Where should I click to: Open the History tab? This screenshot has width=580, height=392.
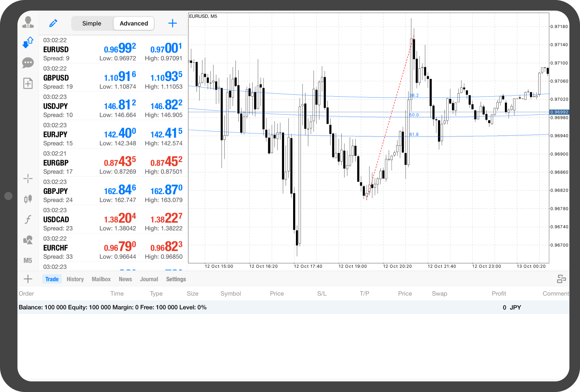(x=75, y=279)
